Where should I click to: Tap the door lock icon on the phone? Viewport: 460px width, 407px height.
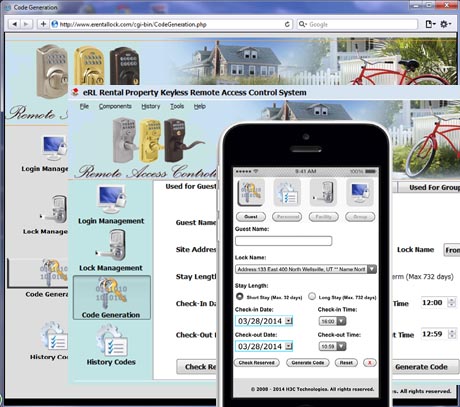[323, 192]
